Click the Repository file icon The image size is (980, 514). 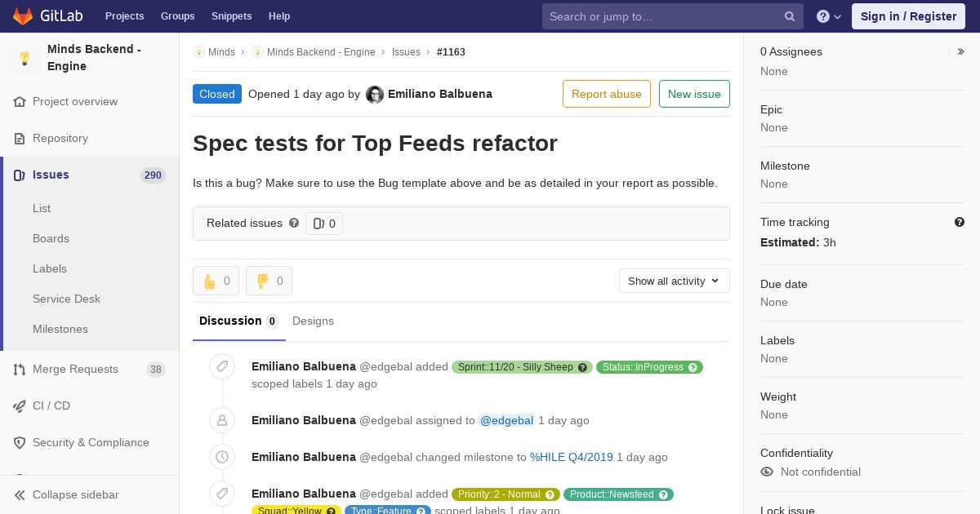coord(20,139)
